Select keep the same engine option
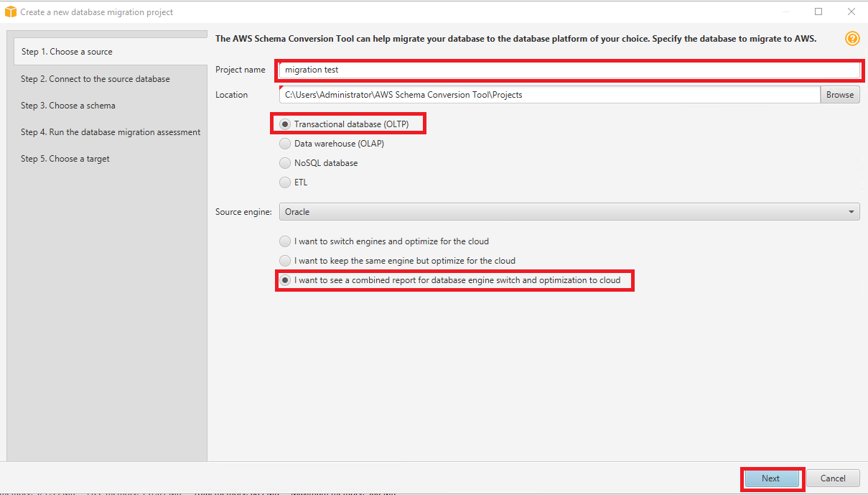This screenshot has height=495, width=868. click(x=285, y=261)
